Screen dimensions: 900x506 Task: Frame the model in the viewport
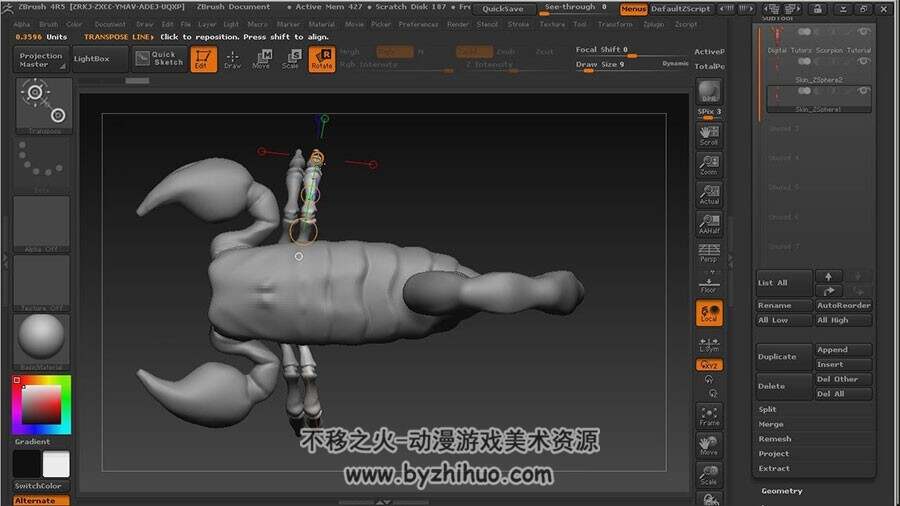[709, 417]
